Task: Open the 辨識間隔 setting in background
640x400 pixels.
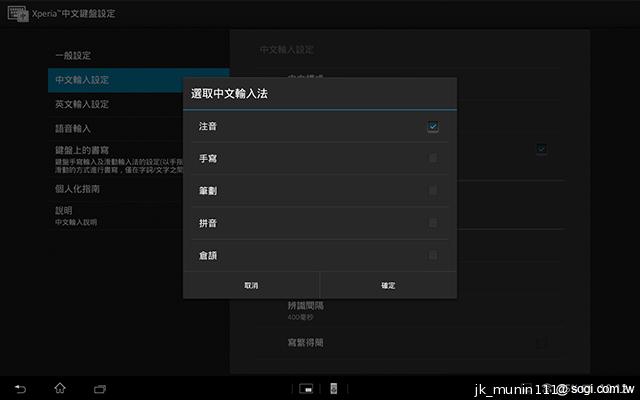Action: [x=306, y=310]
